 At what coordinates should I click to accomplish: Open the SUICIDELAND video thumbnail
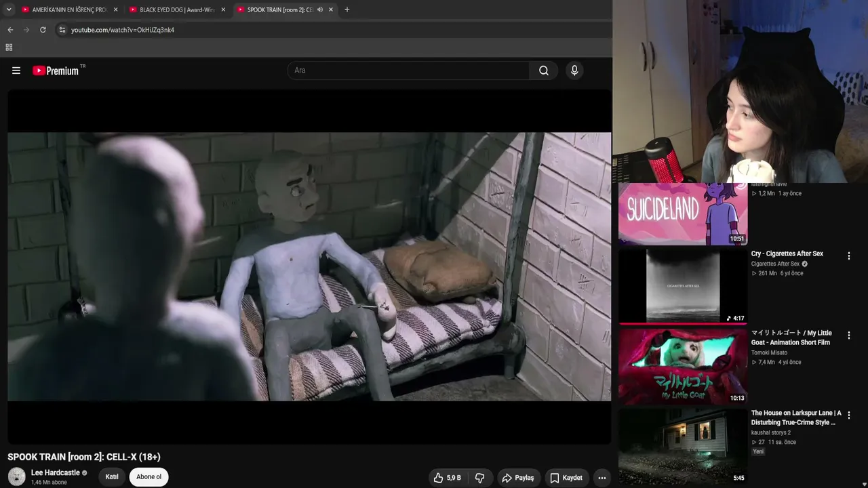682,213
